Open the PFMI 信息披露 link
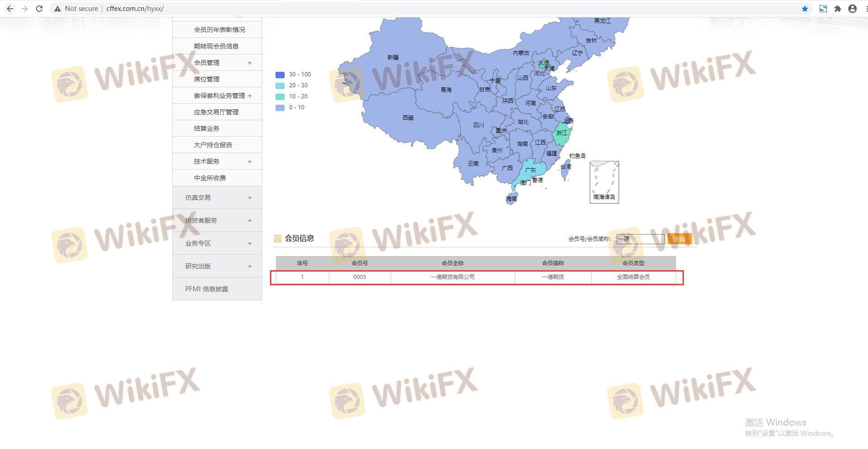868x449 pixels. coord(206,289)
